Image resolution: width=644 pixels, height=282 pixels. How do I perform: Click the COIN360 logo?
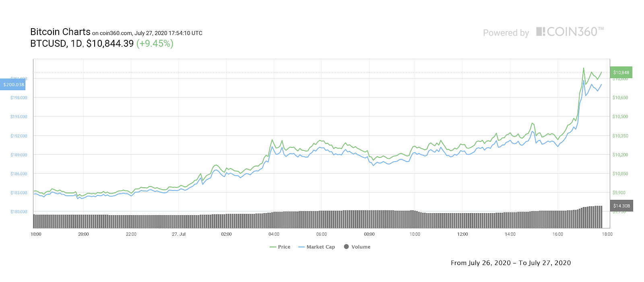click(570, 32)
